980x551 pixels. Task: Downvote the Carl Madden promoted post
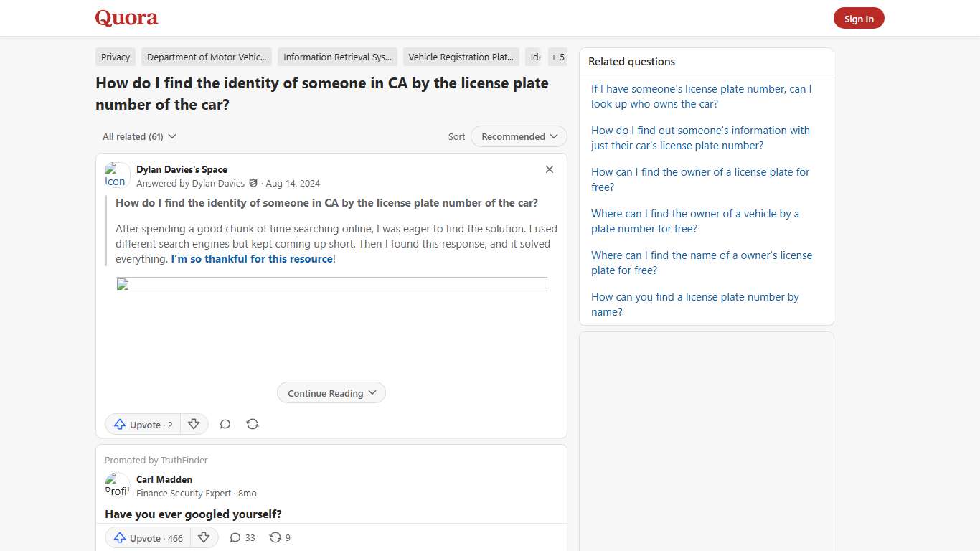pos(204,537)
